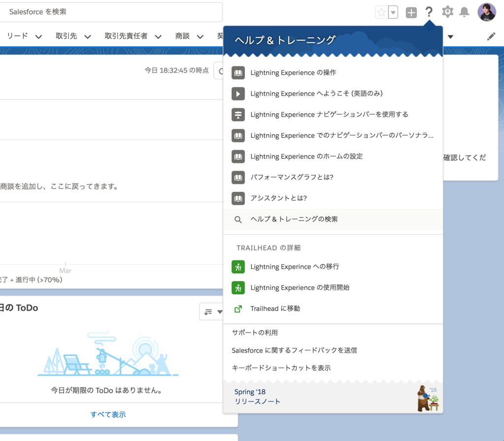Click TRAILHEAD の詳細 section heading
This screenshot has width=504, height=441.
click(x=268, y=248)
